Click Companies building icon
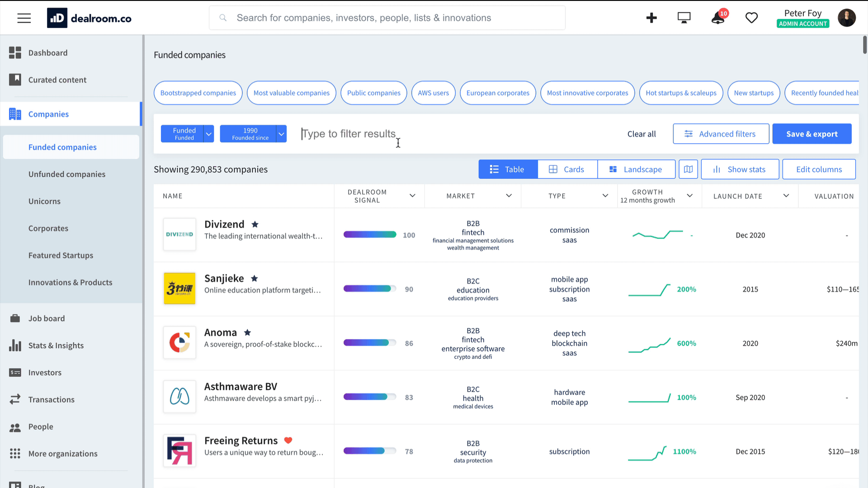 (x=15, y=114)
